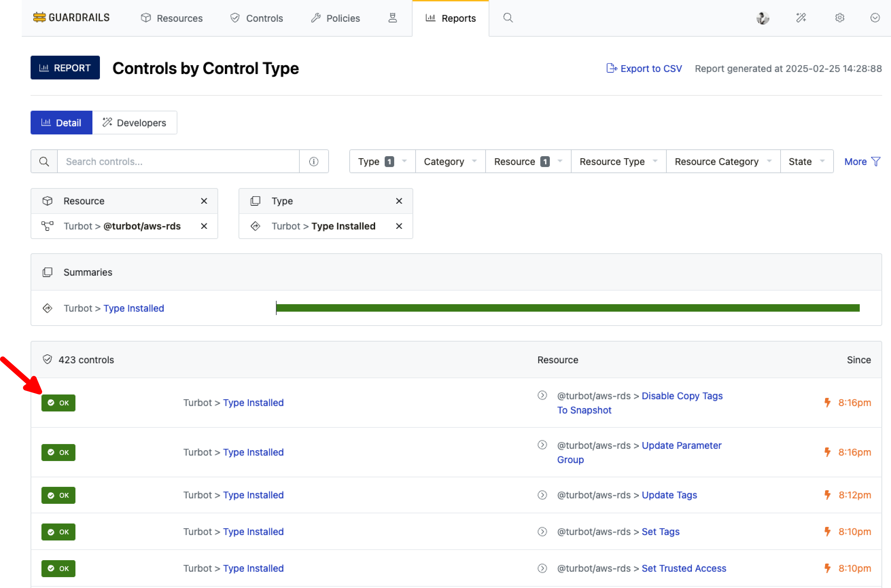Clear the @turbot/aws-rds resource filter
Screen dimensions: 891x588
coord(204,226)
